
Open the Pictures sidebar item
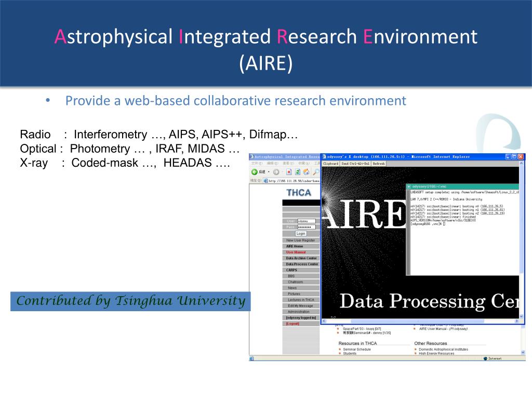click(x=294, y=294)
